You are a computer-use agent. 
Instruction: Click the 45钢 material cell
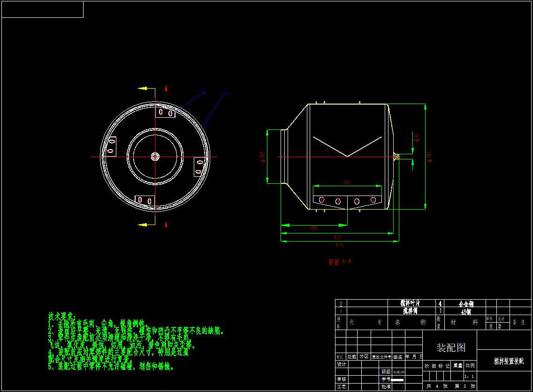[x=466, y=311]
